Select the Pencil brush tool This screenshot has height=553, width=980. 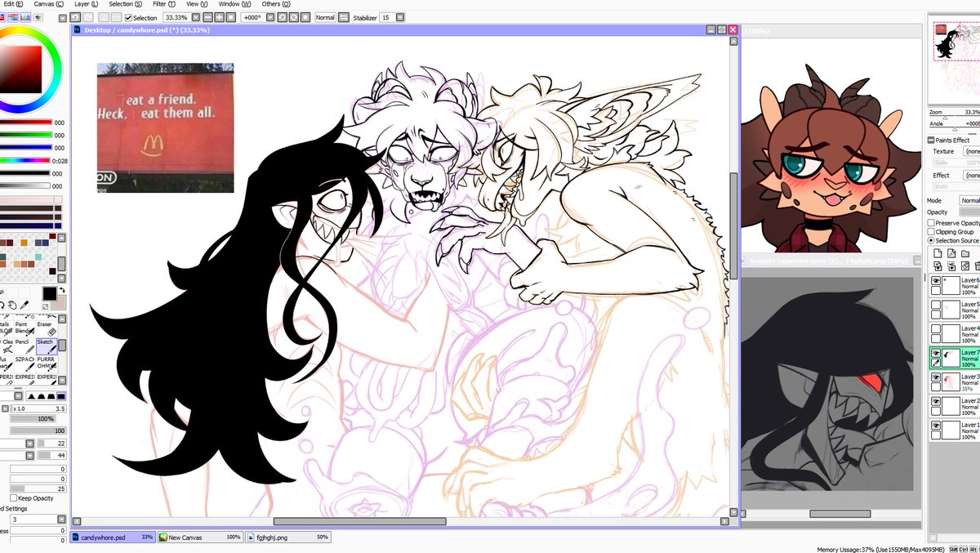[24, 346]
